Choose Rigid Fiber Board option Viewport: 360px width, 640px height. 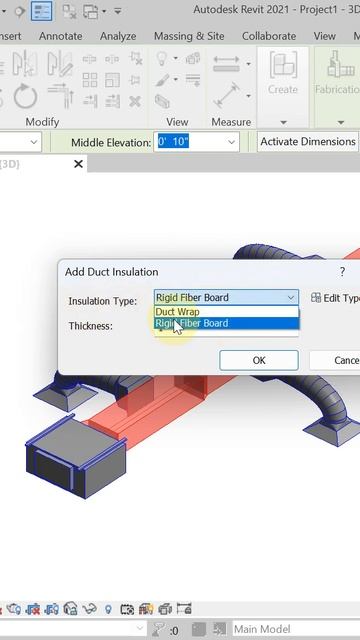tap(227, 323)
